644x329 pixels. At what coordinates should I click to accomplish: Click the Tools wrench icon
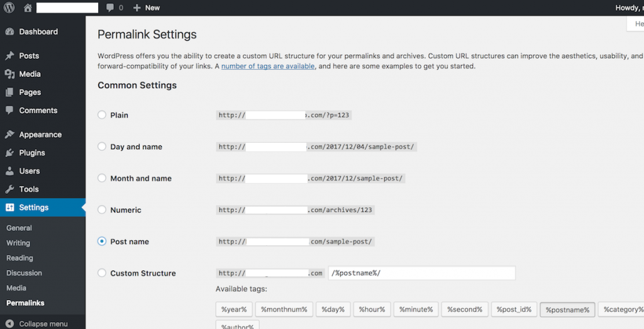pyautogui.click(x=9, y=189)
